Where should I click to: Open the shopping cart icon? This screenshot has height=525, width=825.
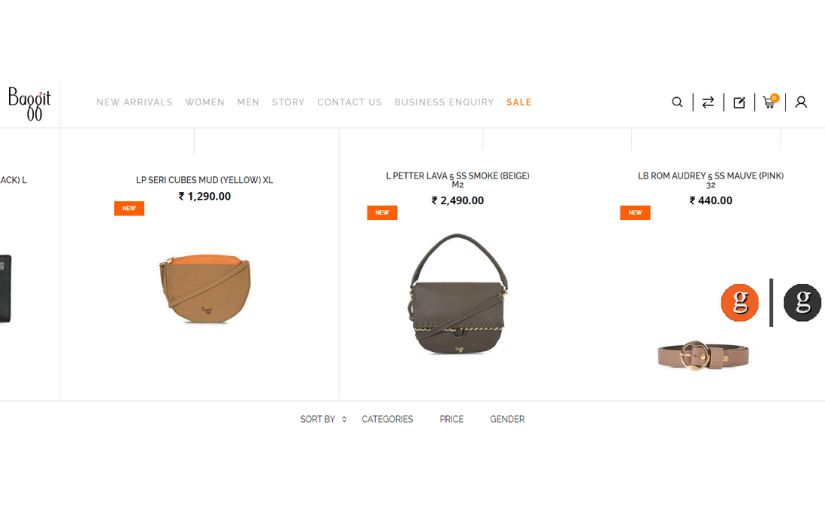(770, 101)
